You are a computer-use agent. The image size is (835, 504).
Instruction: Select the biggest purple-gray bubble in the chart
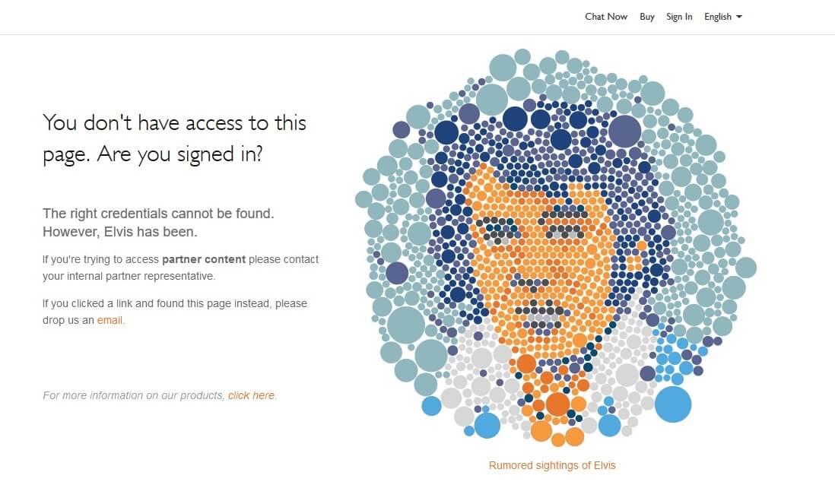625,131
